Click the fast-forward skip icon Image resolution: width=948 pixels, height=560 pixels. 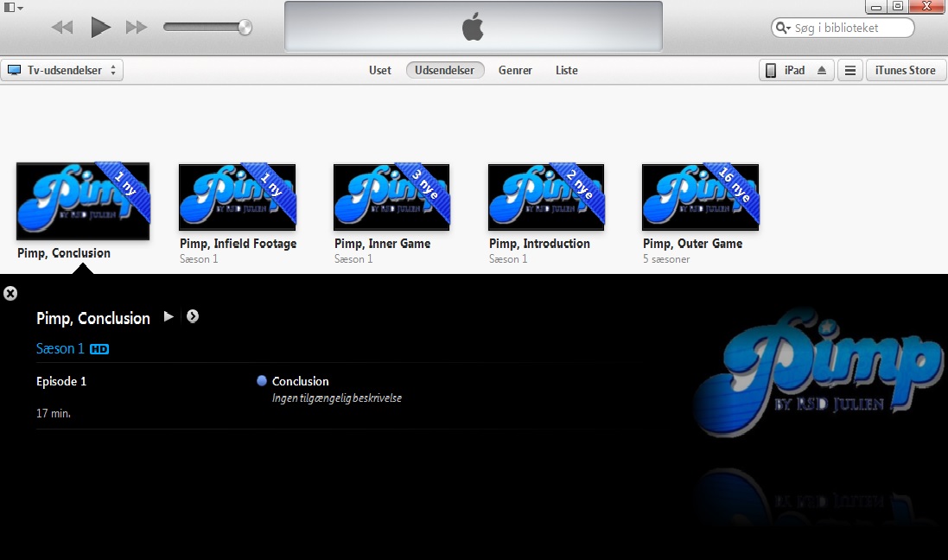tap(136, 27)
